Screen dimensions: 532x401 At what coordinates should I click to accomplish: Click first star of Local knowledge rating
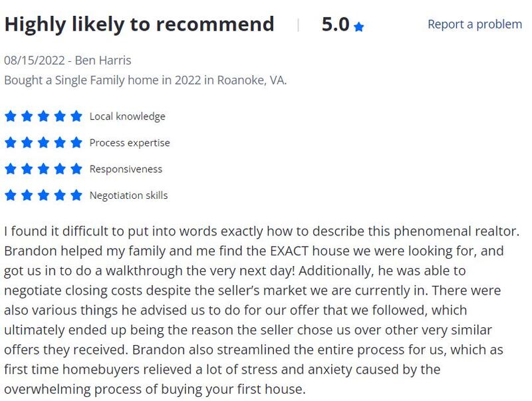11,116
